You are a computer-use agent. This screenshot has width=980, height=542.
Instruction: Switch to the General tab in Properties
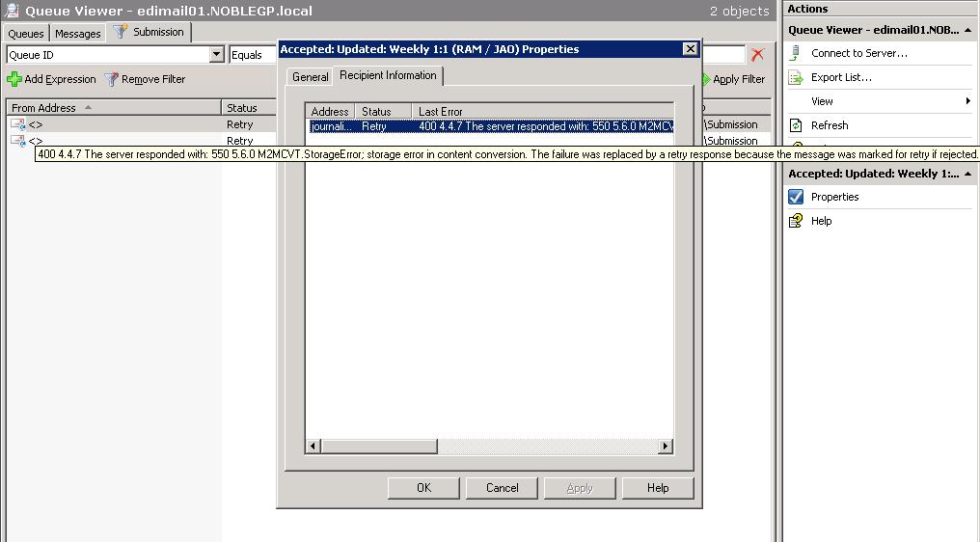[x=310, y=77]
